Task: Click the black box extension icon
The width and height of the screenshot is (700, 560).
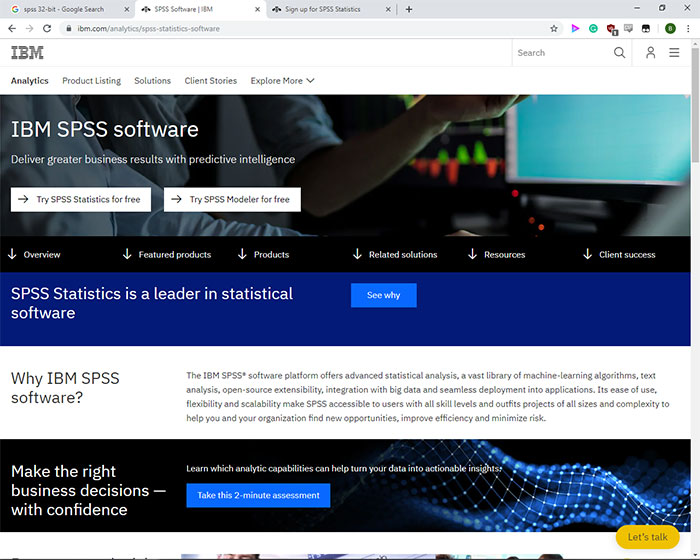Action: tap(646, 29)
